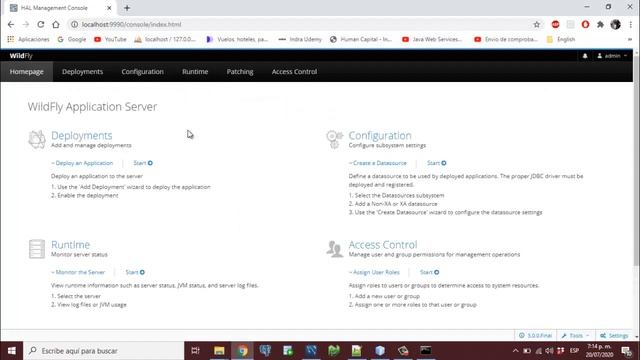Click the Access Control heading link
This screenshot has width=640, height=360.
tap(383, 244)
